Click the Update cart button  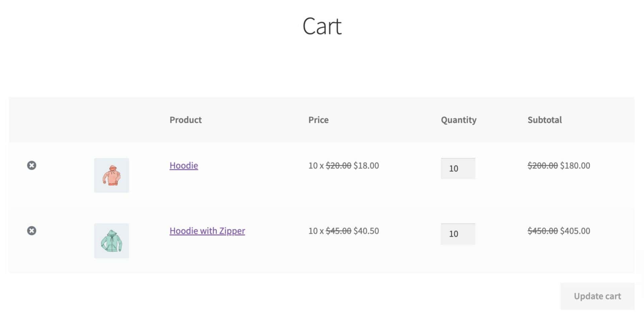pyautogui.click(x=597, y=296)
